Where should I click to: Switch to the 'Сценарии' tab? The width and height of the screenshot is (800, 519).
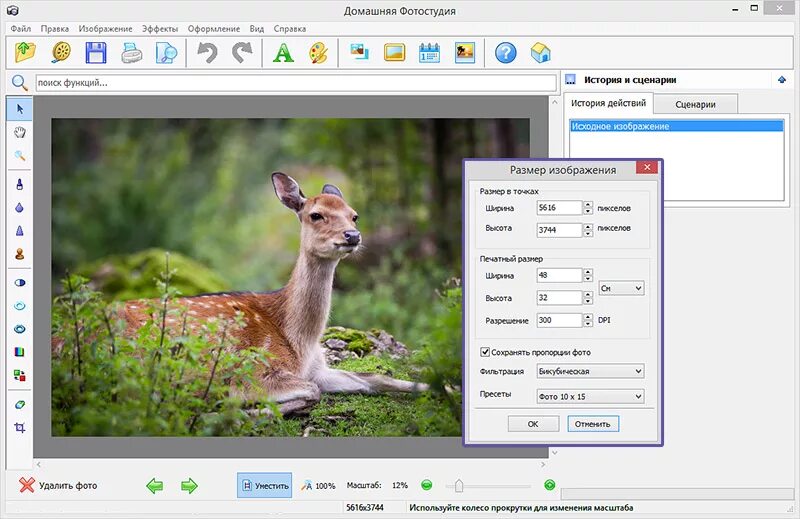coord(695,104)
